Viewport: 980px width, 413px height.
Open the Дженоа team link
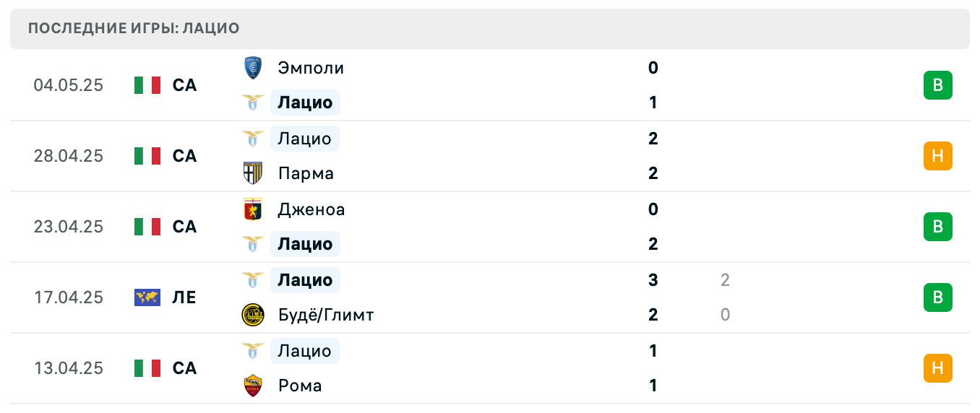pyautogui.click(x=311, y=209)
